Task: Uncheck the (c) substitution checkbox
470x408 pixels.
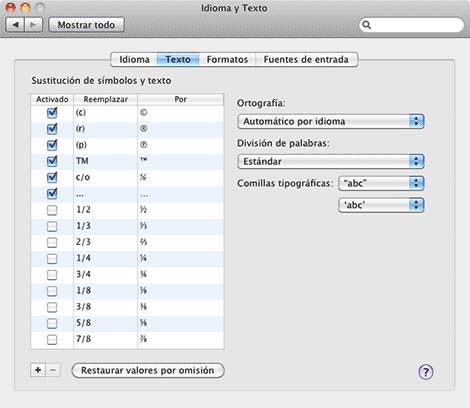Action: [52, 113]
